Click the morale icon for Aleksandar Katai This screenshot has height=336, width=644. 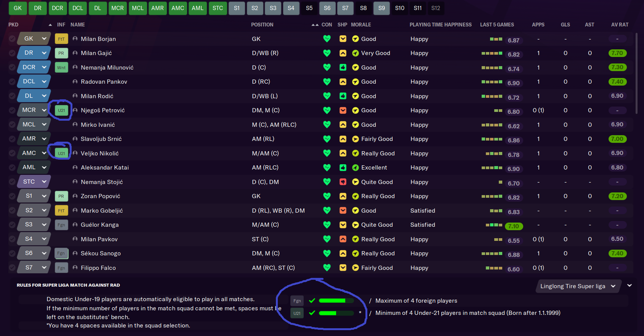[355, 167]
